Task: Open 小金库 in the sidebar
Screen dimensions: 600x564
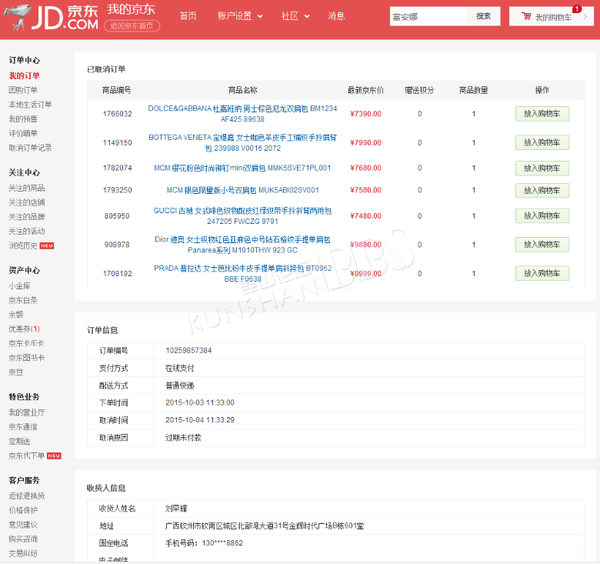Action: click(20, 286)
